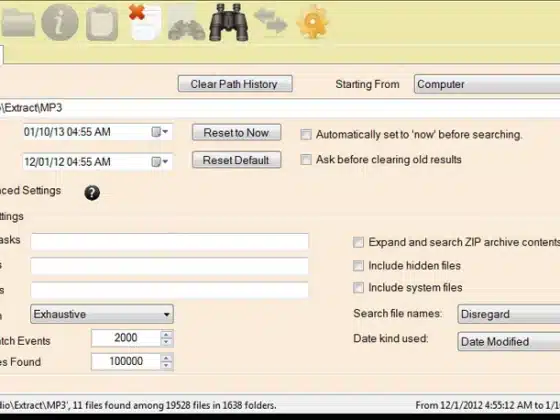The image size is (560, 420).
Task: Click the 'Starting From' label
Action: [x=368, y=85]
